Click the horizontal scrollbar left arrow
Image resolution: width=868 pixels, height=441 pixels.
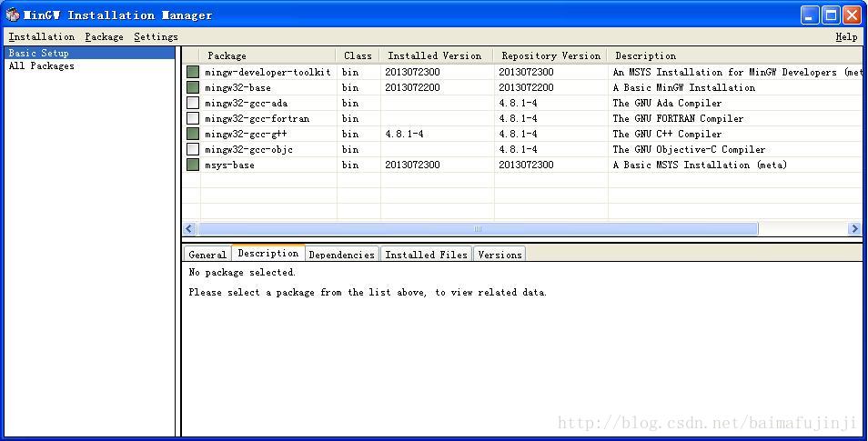click(x=189, y=228)
